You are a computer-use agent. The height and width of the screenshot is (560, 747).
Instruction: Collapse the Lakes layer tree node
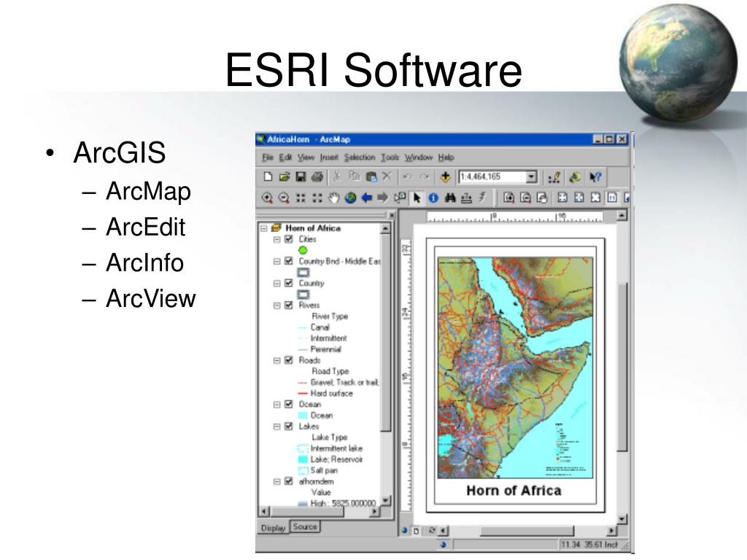coord(276,426)
